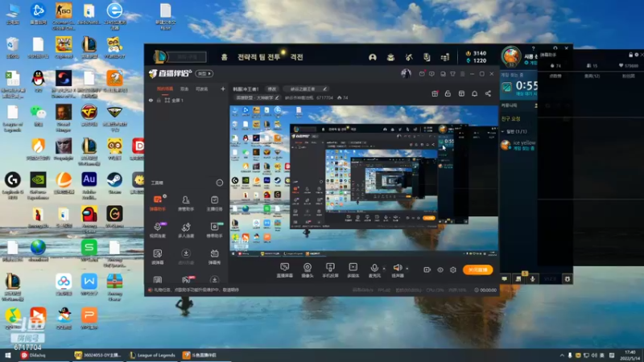The width and height of the screenshot is (644, 362).
Task: Click the edit button next to stream title
Action: click(272, 88)
